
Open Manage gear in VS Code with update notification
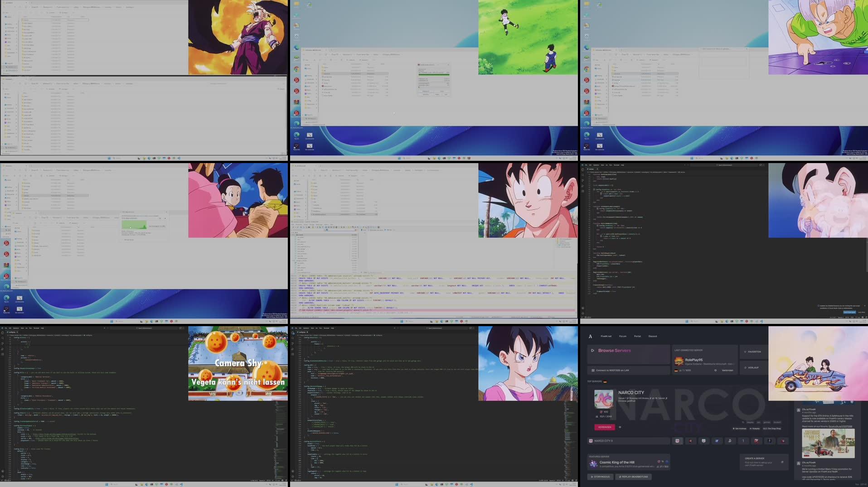(582, 313)
